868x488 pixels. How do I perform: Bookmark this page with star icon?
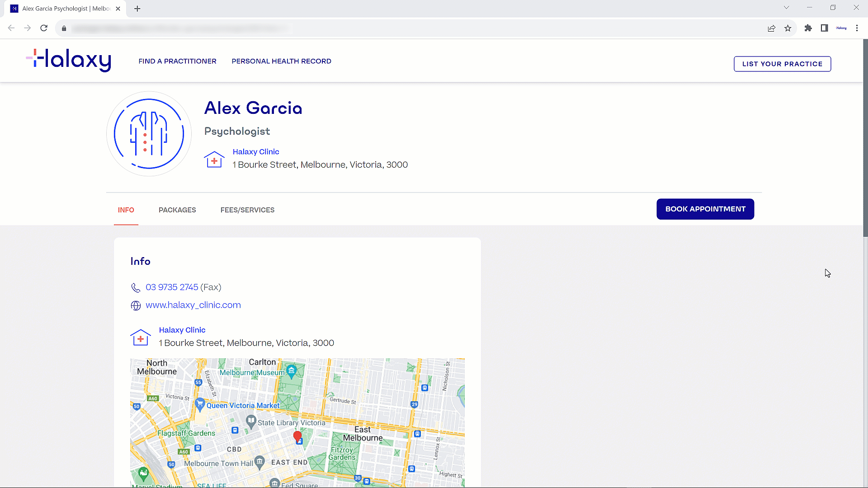tap(788, 28)
